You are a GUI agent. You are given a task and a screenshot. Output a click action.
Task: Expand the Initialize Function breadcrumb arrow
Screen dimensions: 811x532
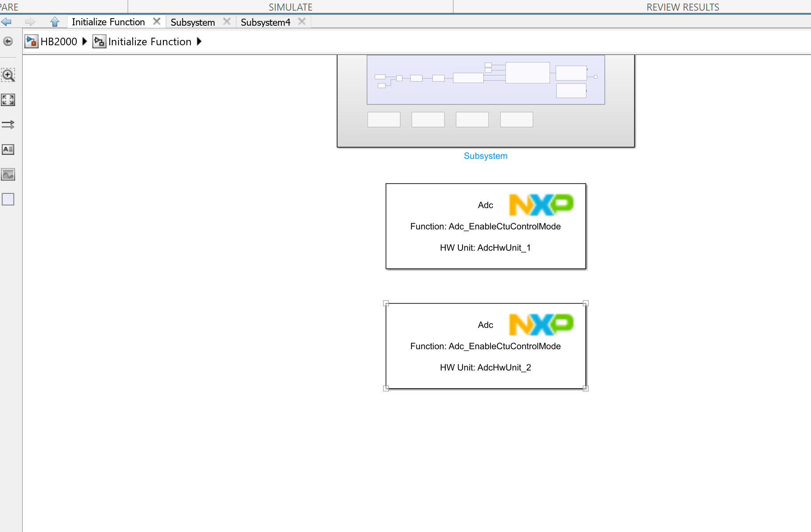click(x=199, y=41)
